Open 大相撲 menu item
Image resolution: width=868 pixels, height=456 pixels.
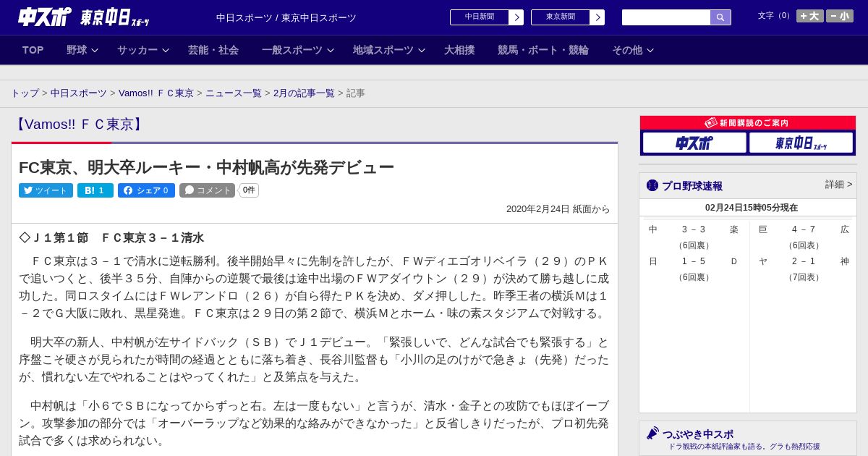pyautogui.click(x=459, y=50)
